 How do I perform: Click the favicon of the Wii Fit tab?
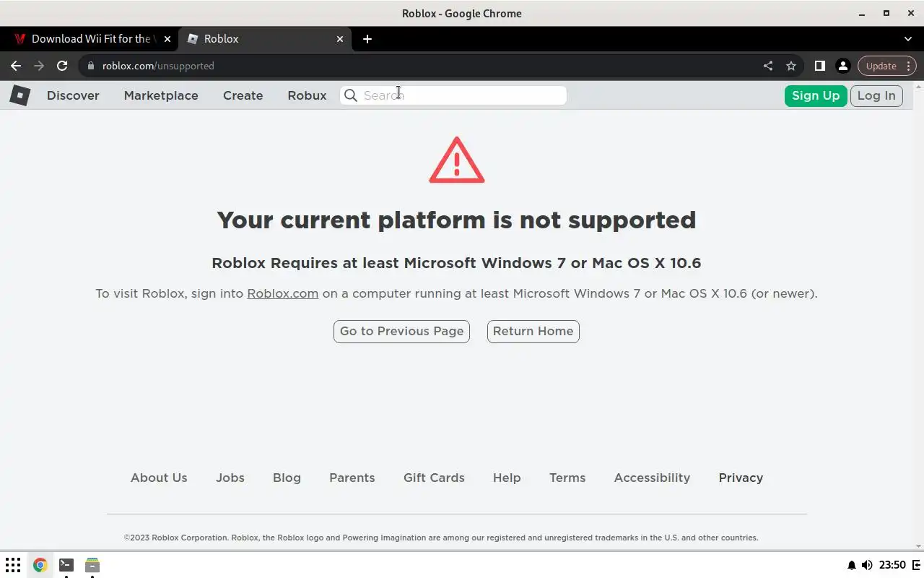20,39
